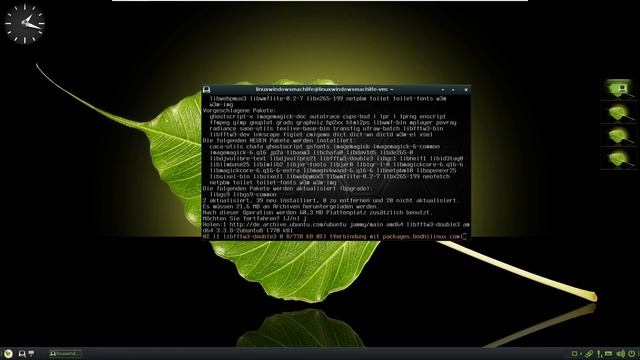
Task: Click the 'Es müssen 21,6 MB an Archiven' line
Action: pos(290,207)
